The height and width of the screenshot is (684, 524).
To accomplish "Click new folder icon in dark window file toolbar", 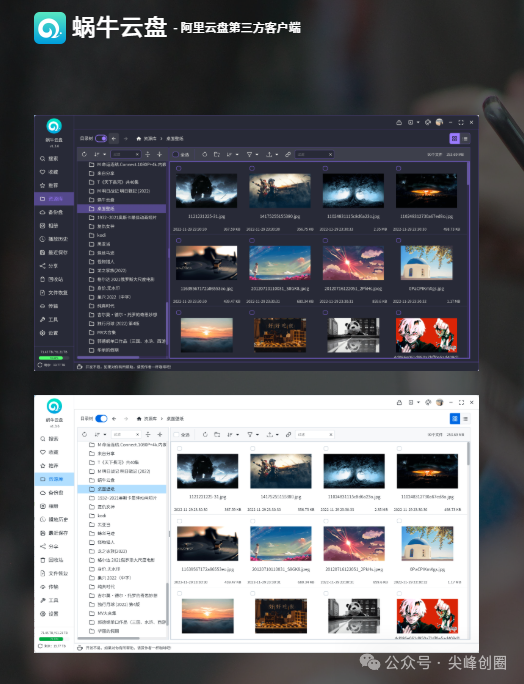I will (216, 154).
